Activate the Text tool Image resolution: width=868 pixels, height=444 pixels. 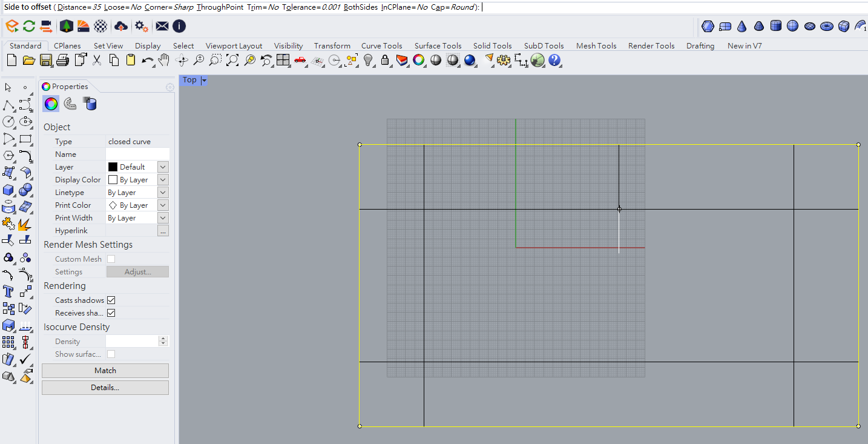point(8,291)
